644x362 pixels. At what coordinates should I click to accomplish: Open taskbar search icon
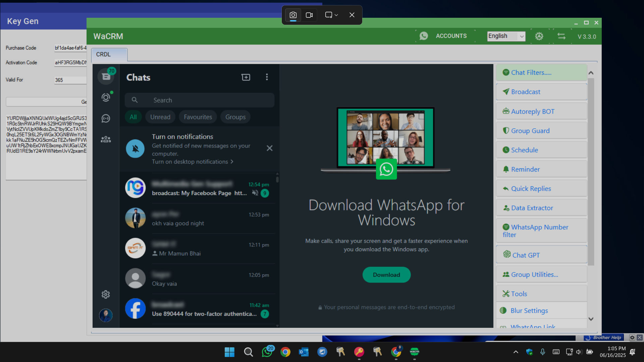249,352
